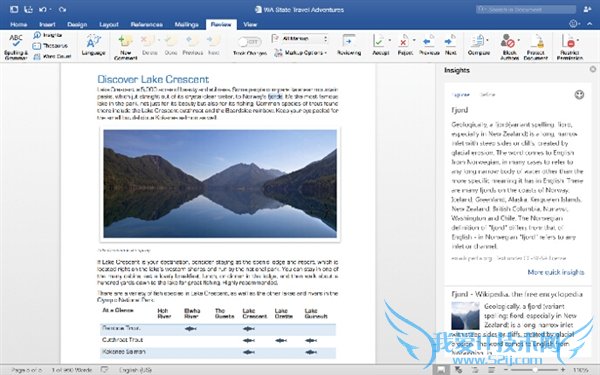Click Discover Lake Crescent heading
The width and height of the screenshot is (600, 375).
pyautogui.click(x=153, y=79)
